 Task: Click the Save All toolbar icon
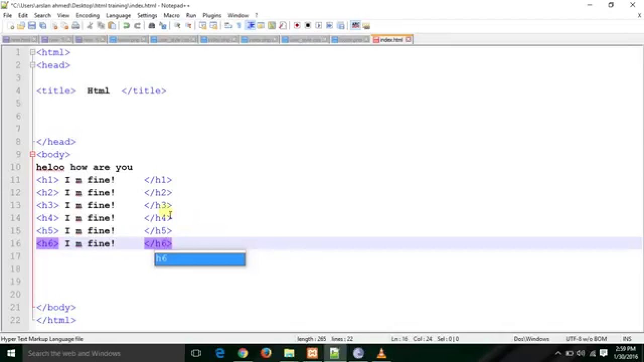tap(43, 26)
